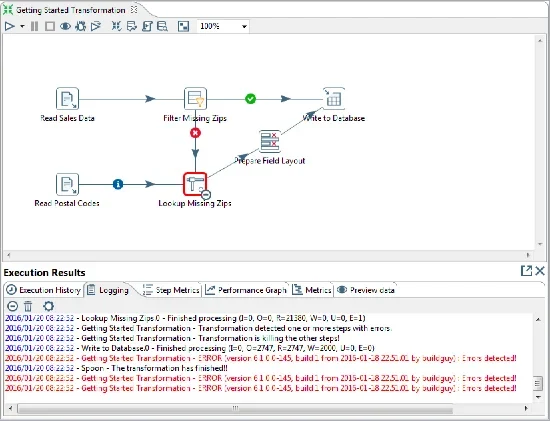Click the log scroll down arrow
Viewport: 550px width, 421px height.
tap(538, 397)
